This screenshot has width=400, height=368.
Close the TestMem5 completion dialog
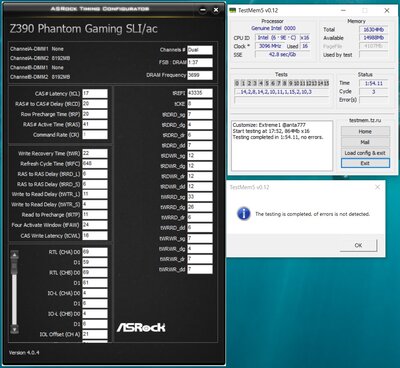coord(377,187)
